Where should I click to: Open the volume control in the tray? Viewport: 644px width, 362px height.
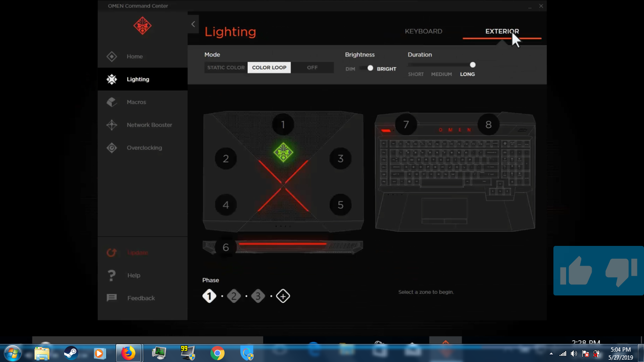(574, 354)
